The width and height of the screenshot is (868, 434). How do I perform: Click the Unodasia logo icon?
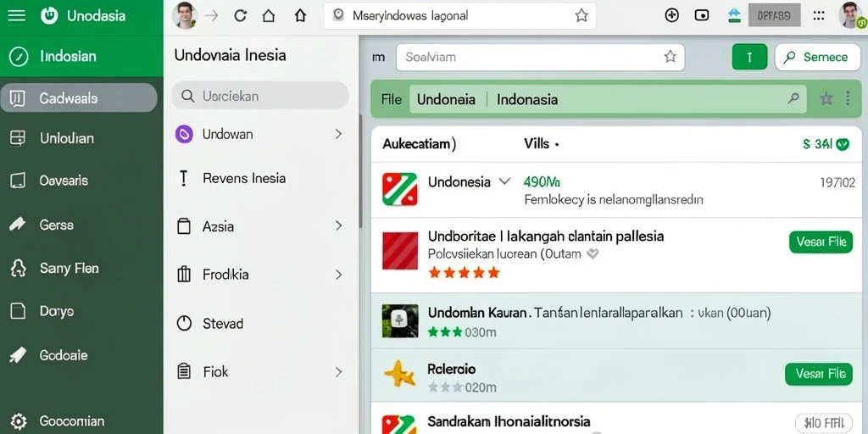[49, 15]
